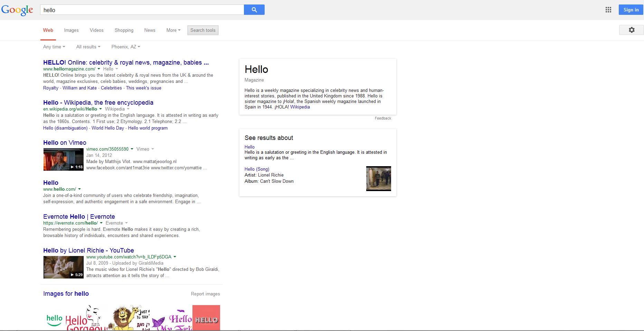Click the 'Artist: Lionel Richie' text

tap(264, 175)
